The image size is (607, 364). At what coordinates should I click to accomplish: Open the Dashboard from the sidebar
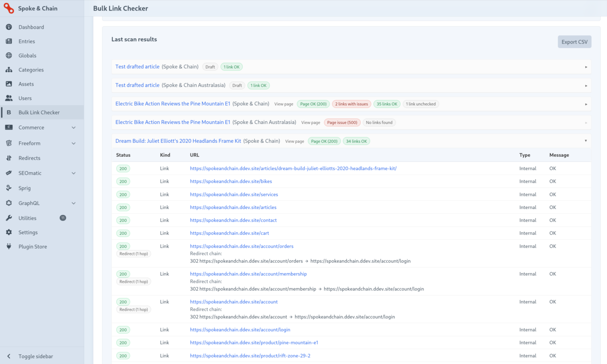[x=31, y=27]
